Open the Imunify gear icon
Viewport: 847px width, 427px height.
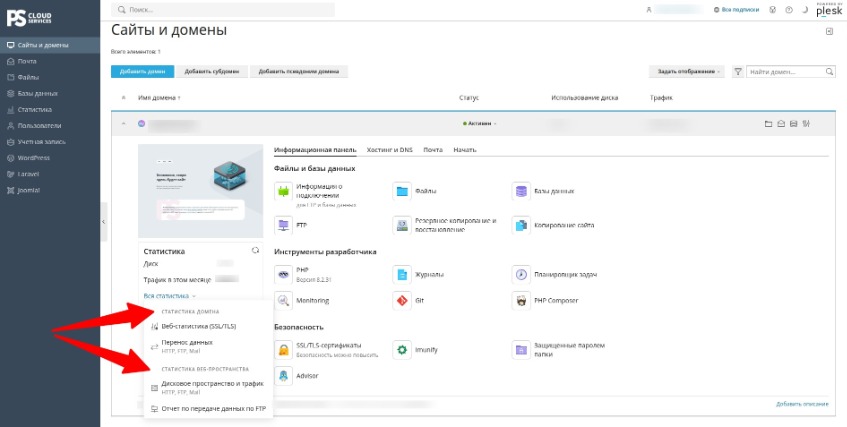pos(402,350)
